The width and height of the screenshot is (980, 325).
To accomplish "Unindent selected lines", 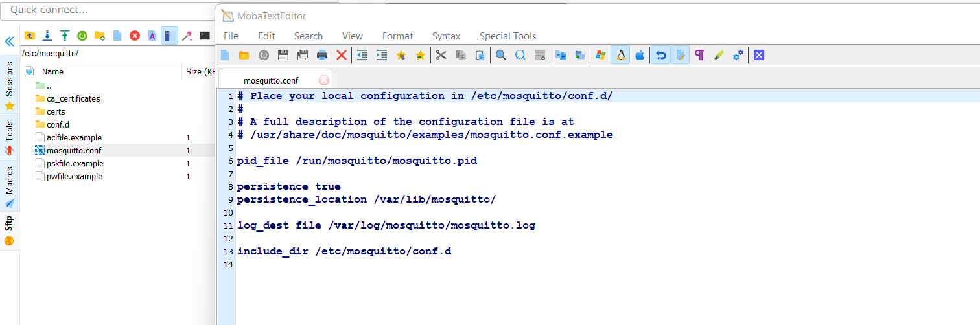I will tap(362, 55).
